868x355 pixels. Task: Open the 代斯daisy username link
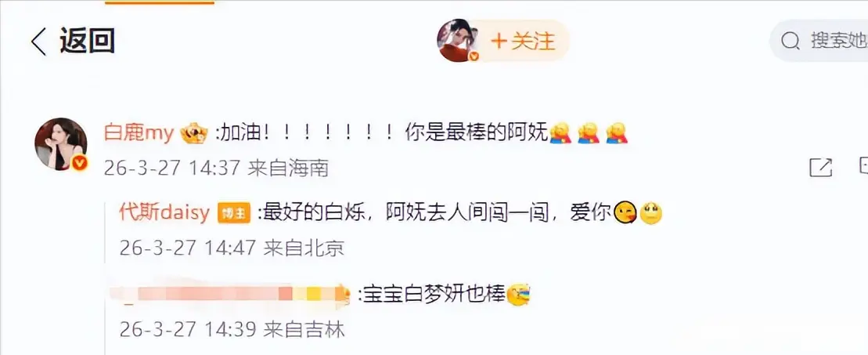pyautogui.click(x=164, y=213)
